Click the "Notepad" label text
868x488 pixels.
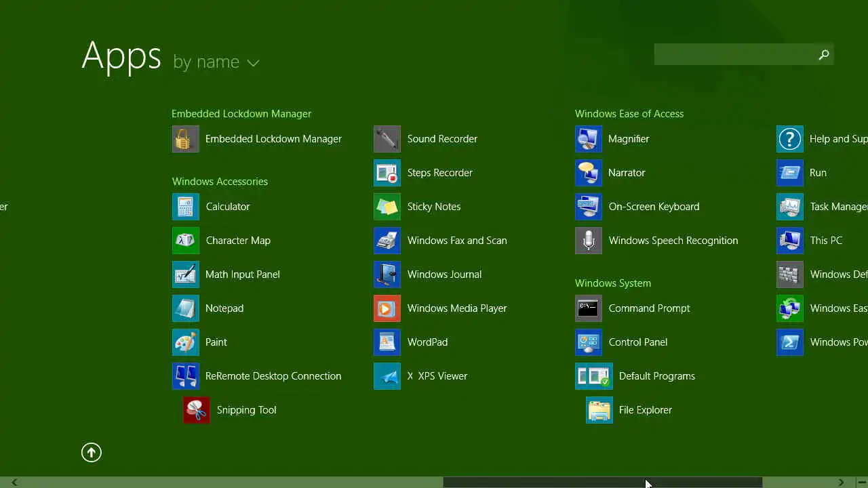pos(224,308)
